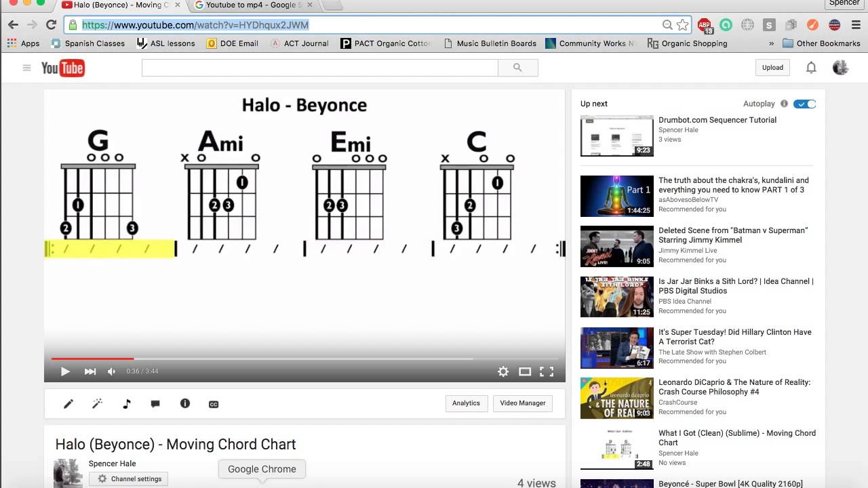
Task: Zoom icon in the address bar
Action: [x=667, y=25]
